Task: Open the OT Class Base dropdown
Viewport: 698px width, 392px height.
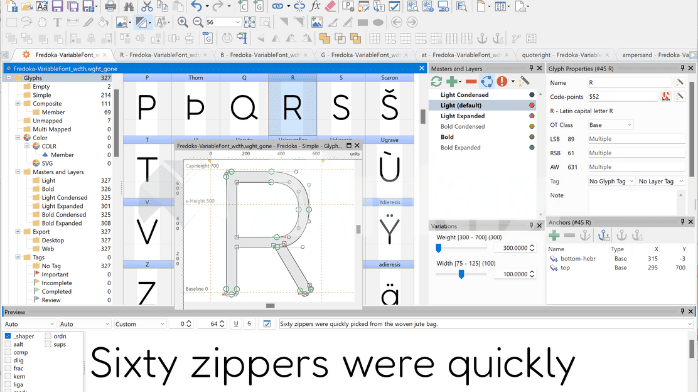Action: pyautogui.click(x=610, y=125)
